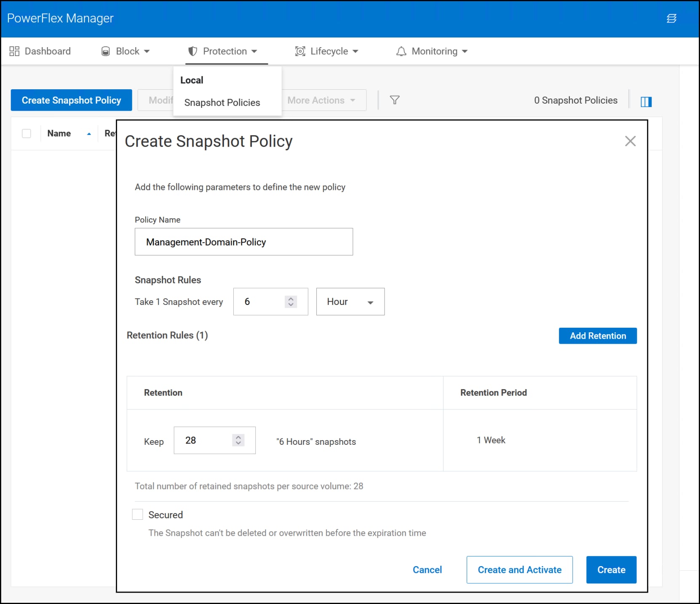This screenshot has height=604, width=700.
Task: Click the Block storage icon
Action: [x=106, y=51]
